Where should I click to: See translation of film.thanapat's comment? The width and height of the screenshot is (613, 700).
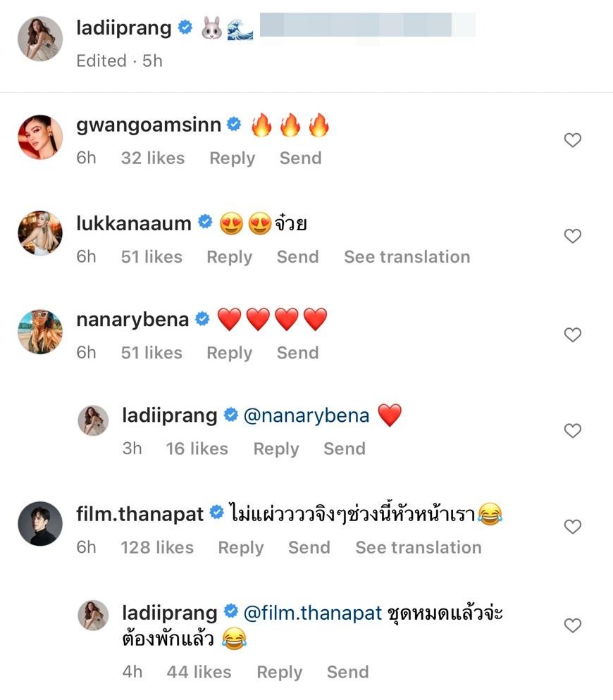419,548
